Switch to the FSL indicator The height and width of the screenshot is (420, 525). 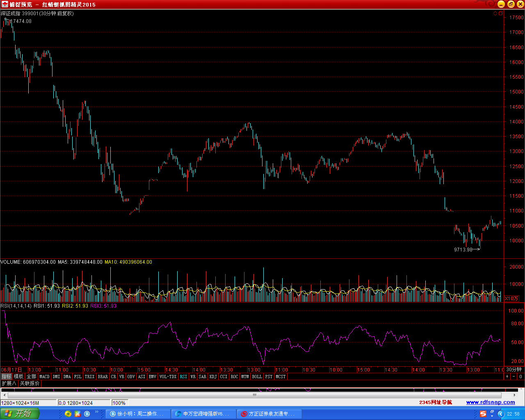point(78,377)
